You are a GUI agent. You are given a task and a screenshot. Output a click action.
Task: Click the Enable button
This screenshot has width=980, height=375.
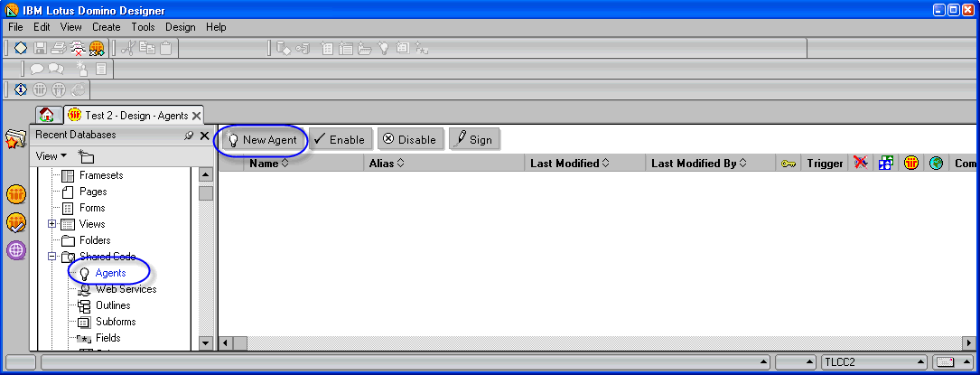pyautogui.click(x=341, y=139)
